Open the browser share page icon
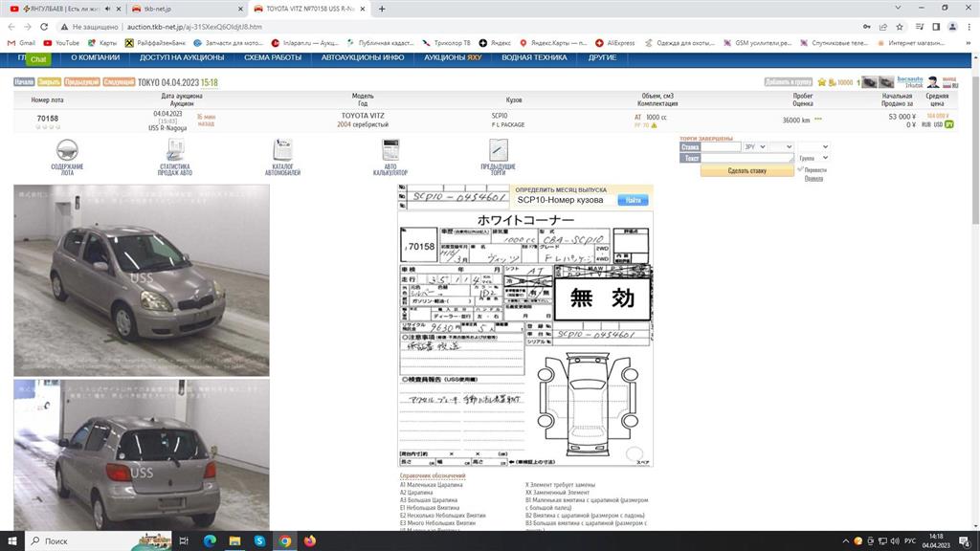This screenshot has height=551, width=980. tap(883, 27)
